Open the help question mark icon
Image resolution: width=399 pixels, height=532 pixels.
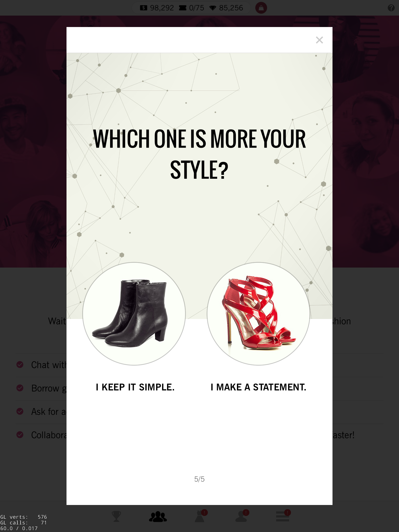391,8
